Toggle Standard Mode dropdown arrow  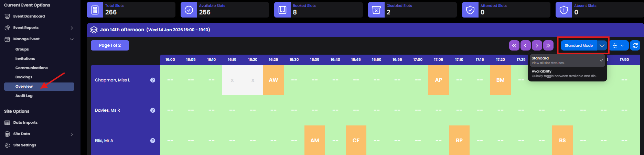602,45
